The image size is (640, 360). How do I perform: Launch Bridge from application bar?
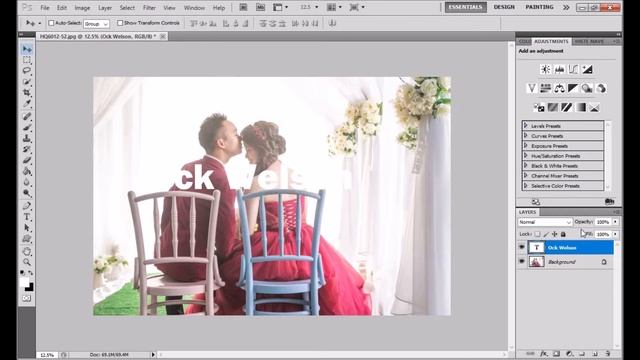tap(243, 7)
